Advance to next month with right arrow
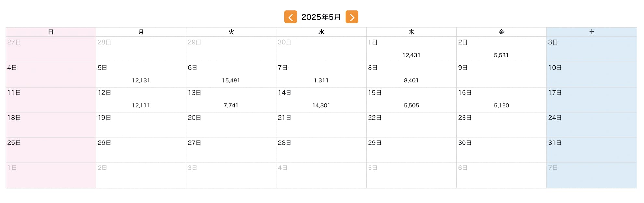644x203 pixels. coord(352,17)
